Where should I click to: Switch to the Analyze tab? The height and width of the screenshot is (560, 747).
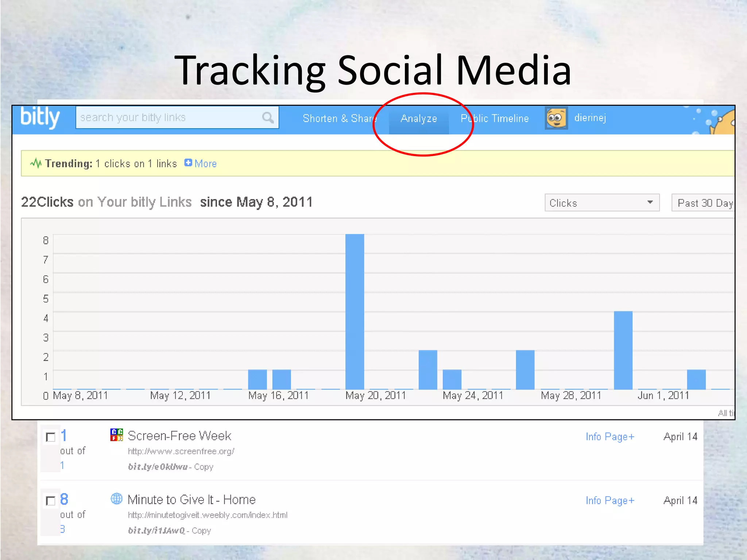tap(419, 118)
